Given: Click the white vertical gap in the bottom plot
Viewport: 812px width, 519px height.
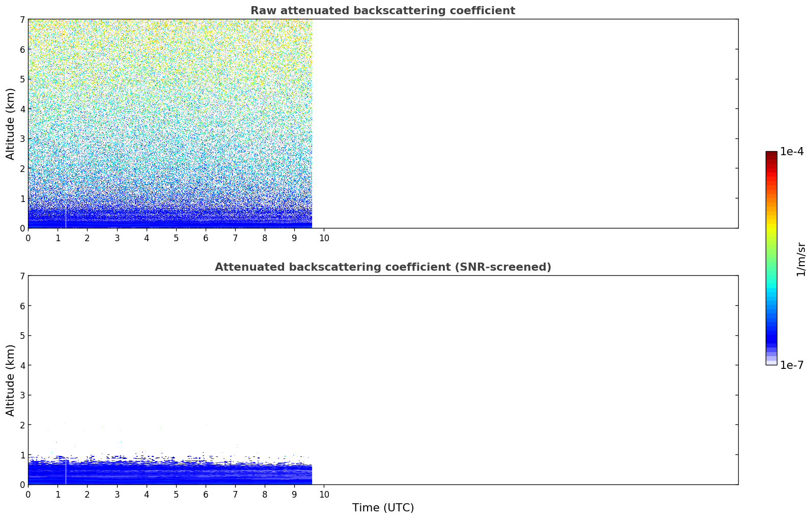Looking at the screenshot, I should click(66, 472).
